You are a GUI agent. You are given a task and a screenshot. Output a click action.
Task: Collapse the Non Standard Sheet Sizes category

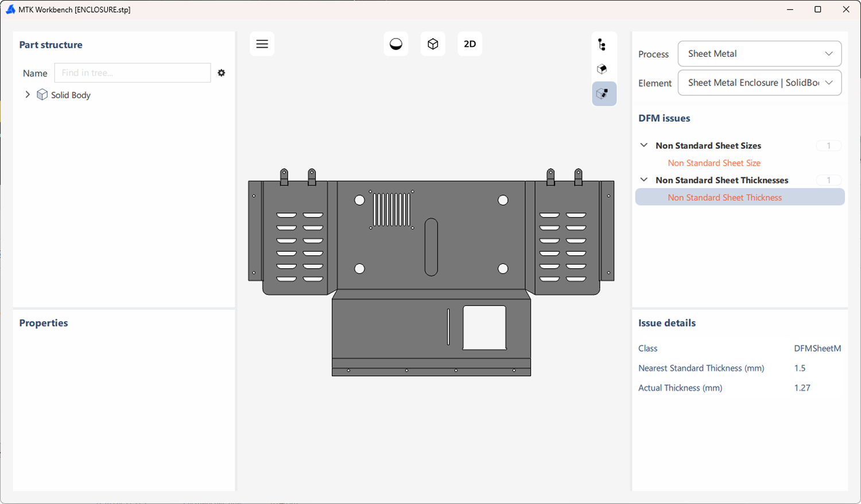643,145
